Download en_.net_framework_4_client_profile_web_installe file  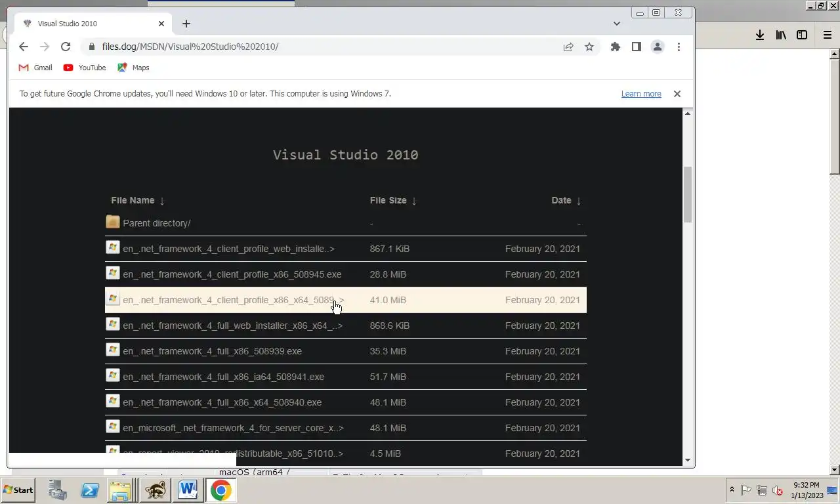(x=228, y=249)
